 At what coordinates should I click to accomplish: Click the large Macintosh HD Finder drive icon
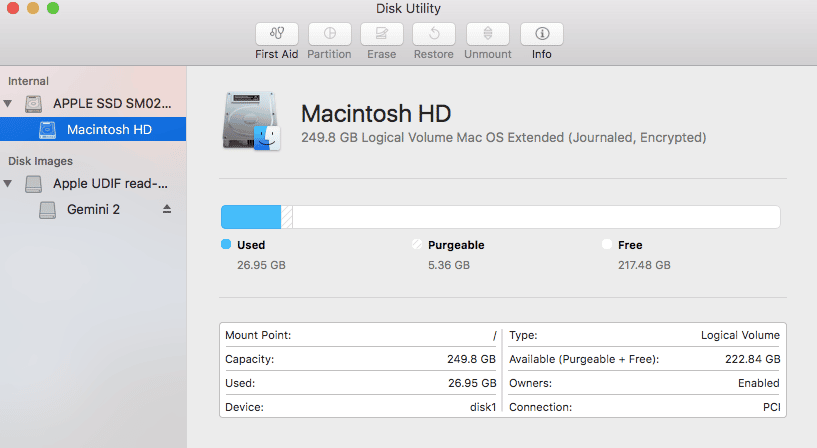tap(252, 121)
